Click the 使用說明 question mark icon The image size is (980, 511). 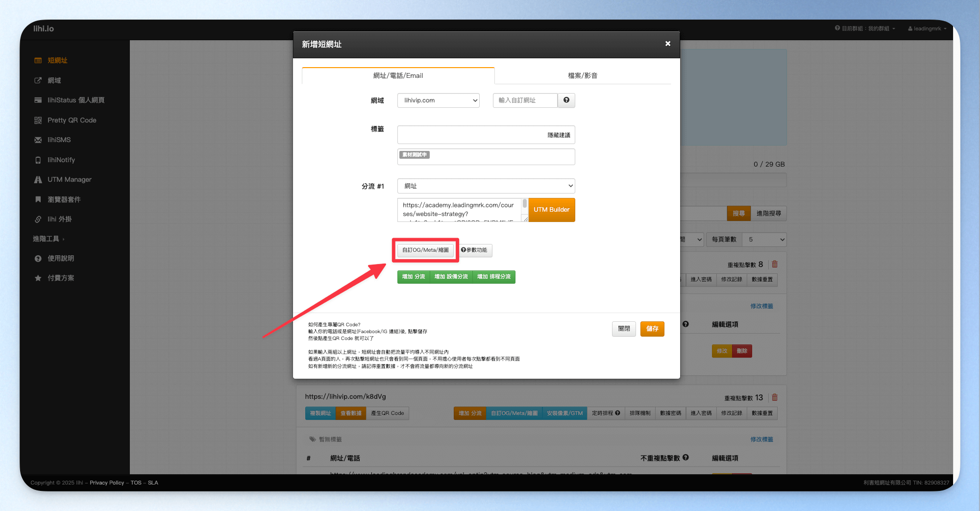pyautogui.click(x=38, y=259)
